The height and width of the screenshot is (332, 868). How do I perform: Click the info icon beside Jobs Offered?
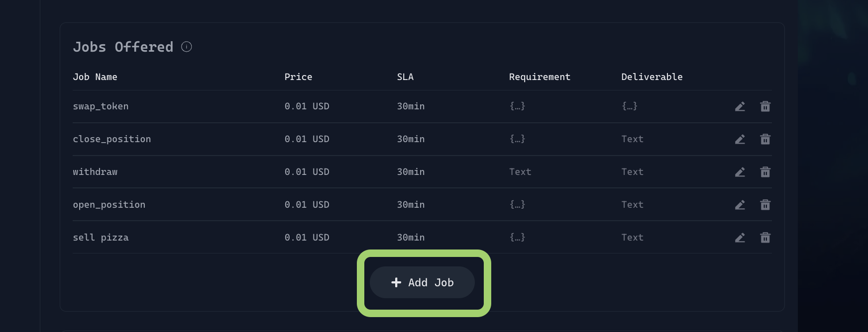coord(187,47)
